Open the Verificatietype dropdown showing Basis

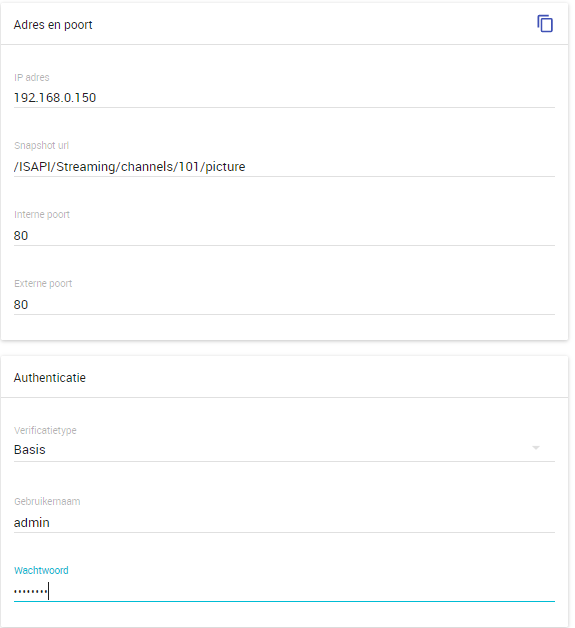[284, 450]
